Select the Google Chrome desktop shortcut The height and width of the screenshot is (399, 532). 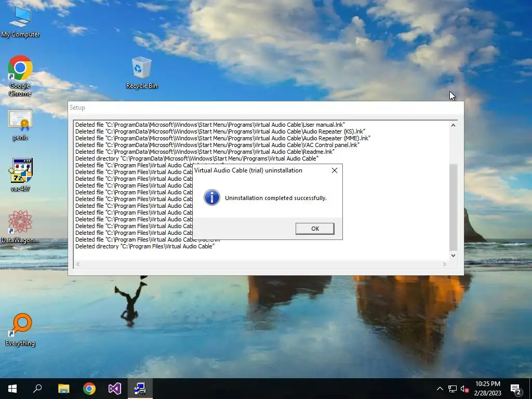pos(20,76)
